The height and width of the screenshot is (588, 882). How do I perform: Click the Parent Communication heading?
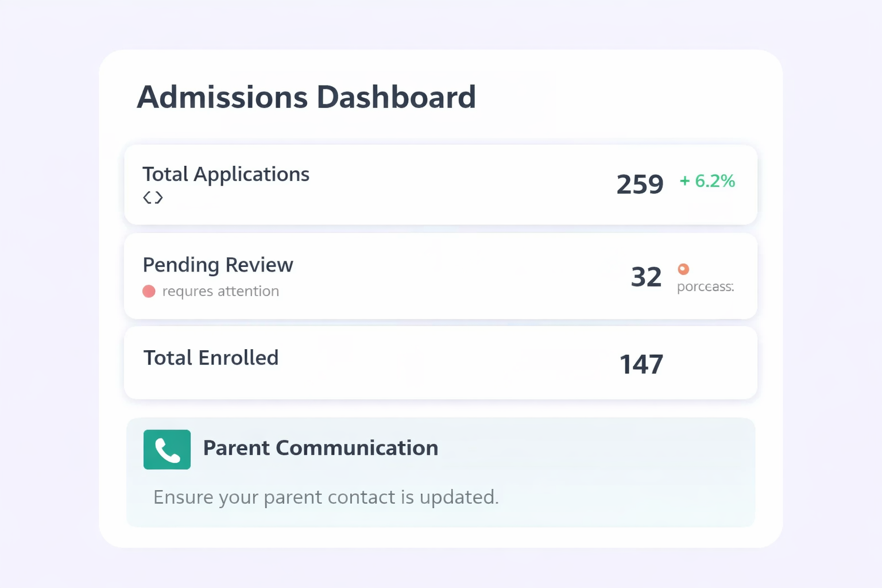tap(320, 448)
